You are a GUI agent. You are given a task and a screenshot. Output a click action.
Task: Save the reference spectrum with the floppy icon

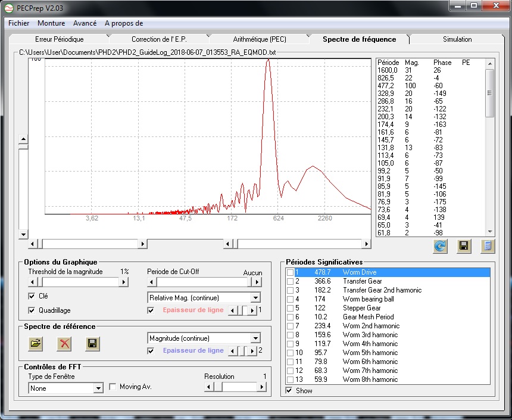(92, 344)
